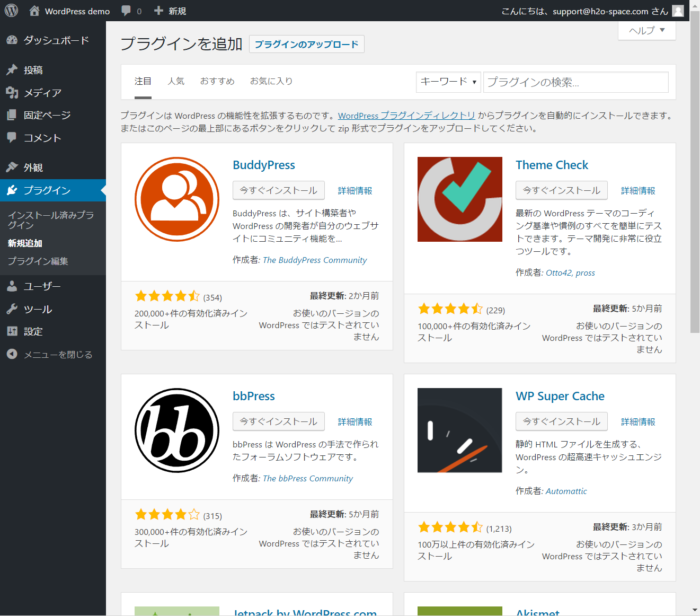
Task: Open the ツール tools menu
Action: click(x=38, y=309)
